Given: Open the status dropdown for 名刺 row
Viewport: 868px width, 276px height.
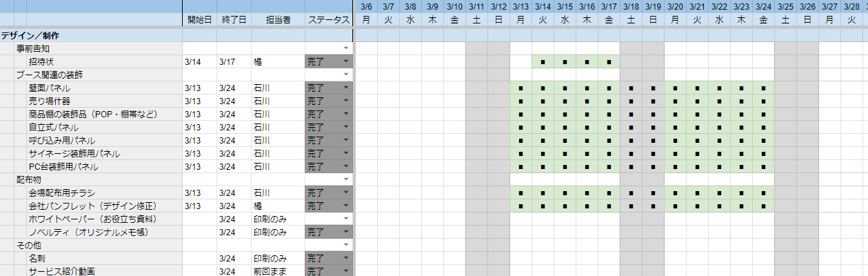Looking at the screenshot, I should tap(346, 259).
